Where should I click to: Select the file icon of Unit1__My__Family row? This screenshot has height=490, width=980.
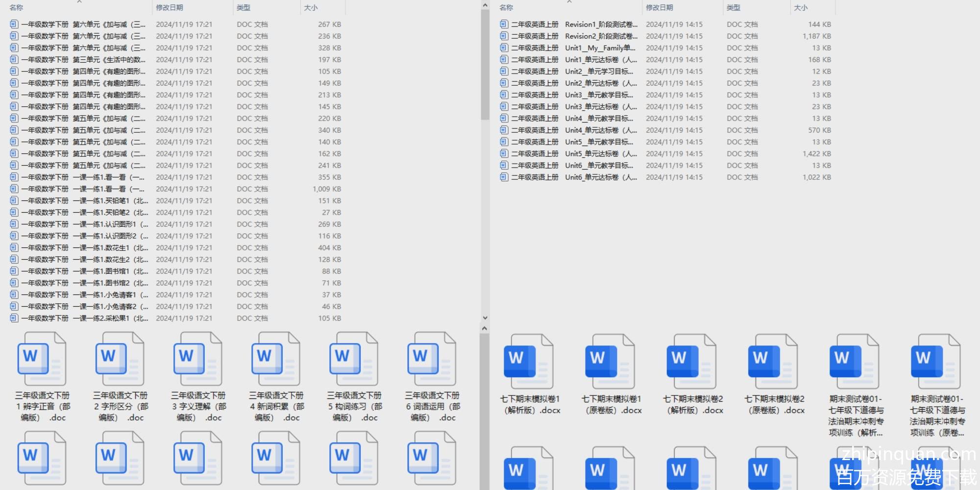tap(504, 48)
